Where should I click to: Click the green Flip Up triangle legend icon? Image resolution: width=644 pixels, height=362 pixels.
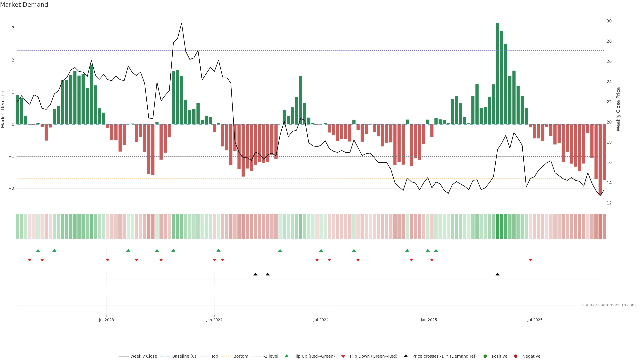pyautogui.click(x=287, y=356)
